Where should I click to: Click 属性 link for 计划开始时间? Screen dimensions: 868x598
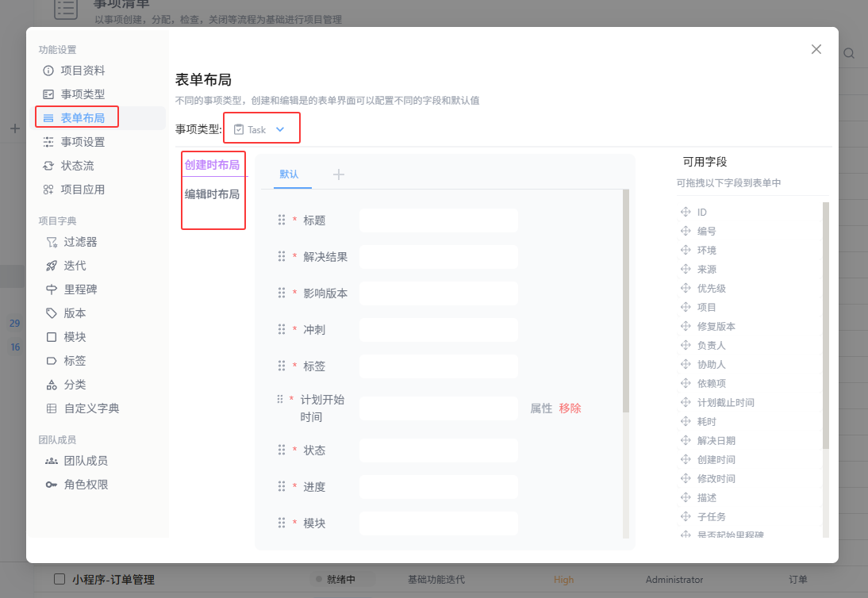coord(541,408)
